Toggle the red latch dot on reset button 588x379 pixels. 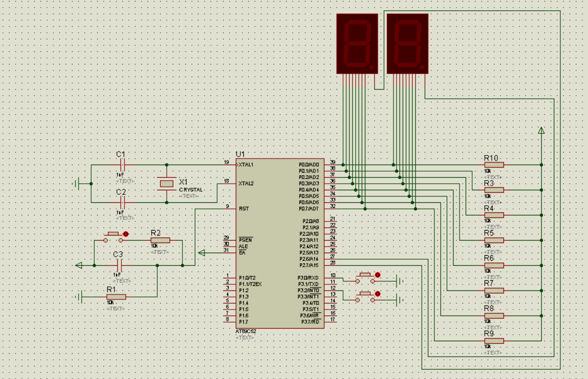click(x=125, y=234)
